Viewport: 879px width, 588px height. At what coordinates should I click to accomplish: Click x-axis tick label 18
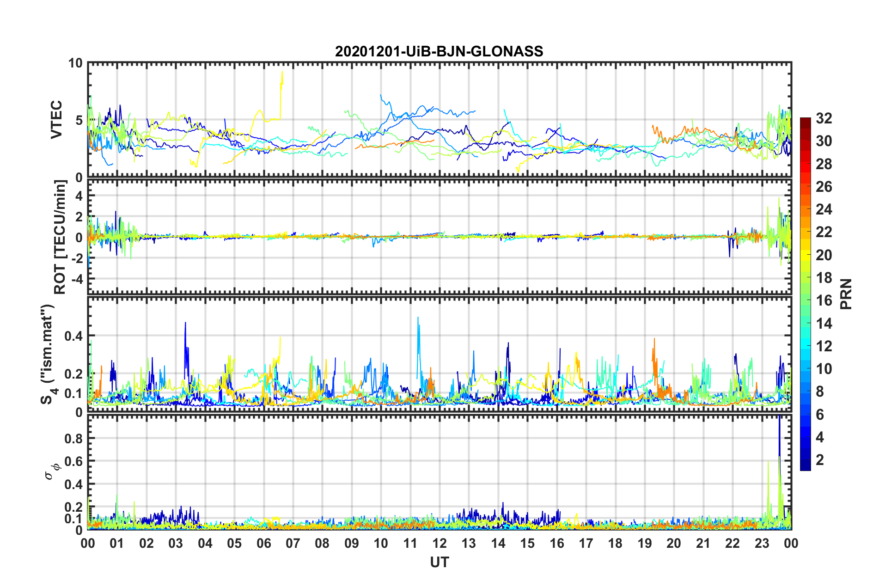(615, 543)
